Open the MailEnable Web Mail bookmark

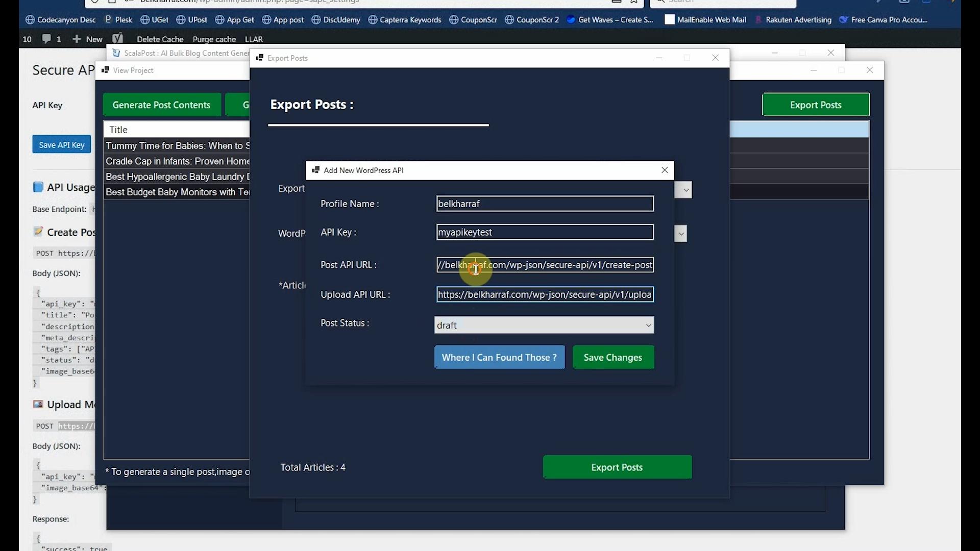(x=705, y=19)
